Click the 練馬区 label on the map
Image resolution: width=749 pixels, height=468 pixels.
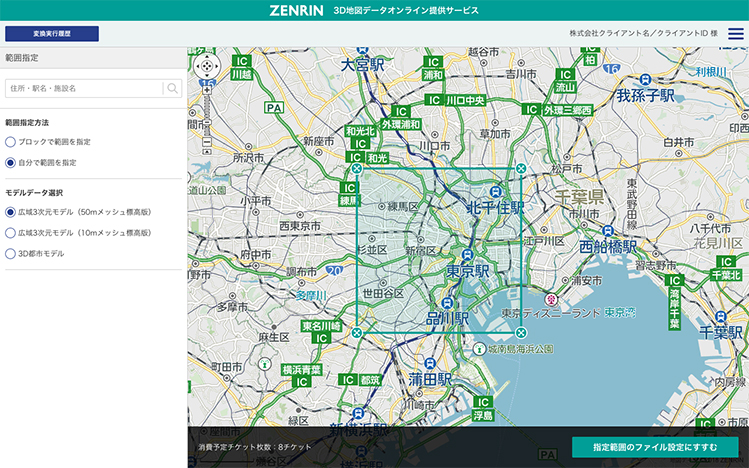pyautogui.click(x=403, y=207)
